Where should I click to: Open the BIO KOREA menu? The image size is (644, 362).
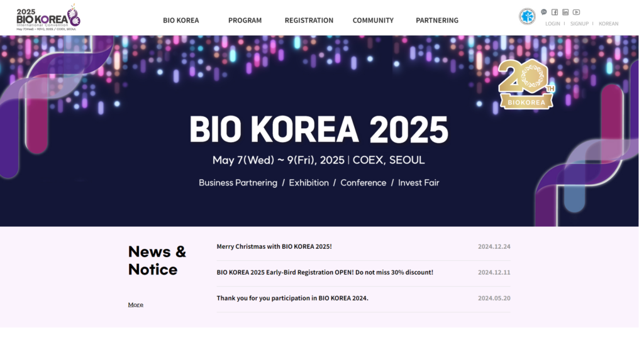[180, 20]
